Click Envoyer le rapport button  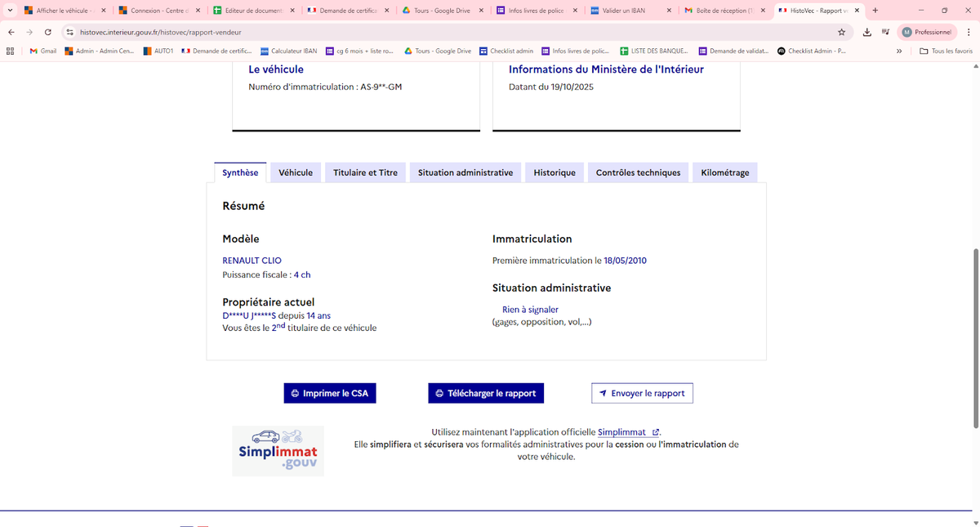pyautogui.click(x=642, y=393)
